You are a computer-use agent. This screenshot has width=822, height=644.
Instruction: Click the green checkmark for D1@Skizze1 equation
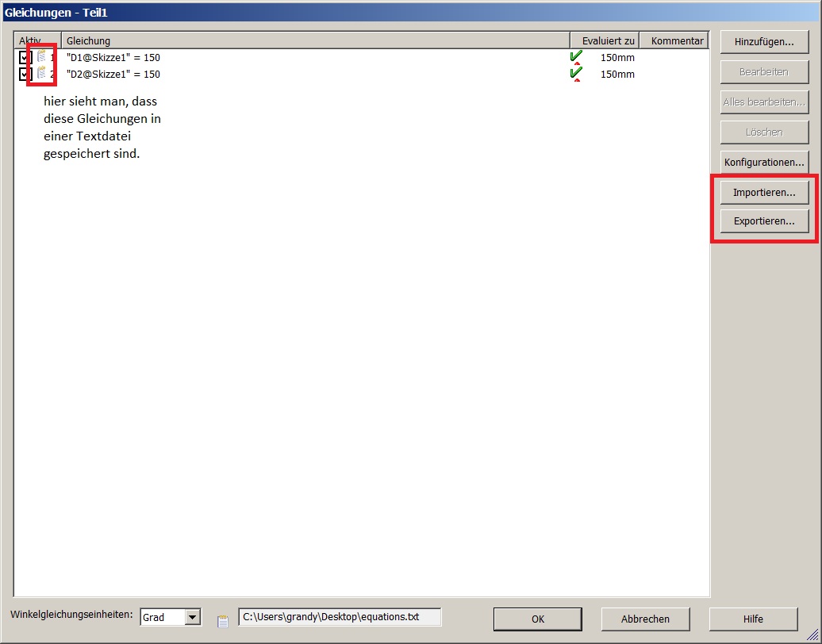point(576,56)
